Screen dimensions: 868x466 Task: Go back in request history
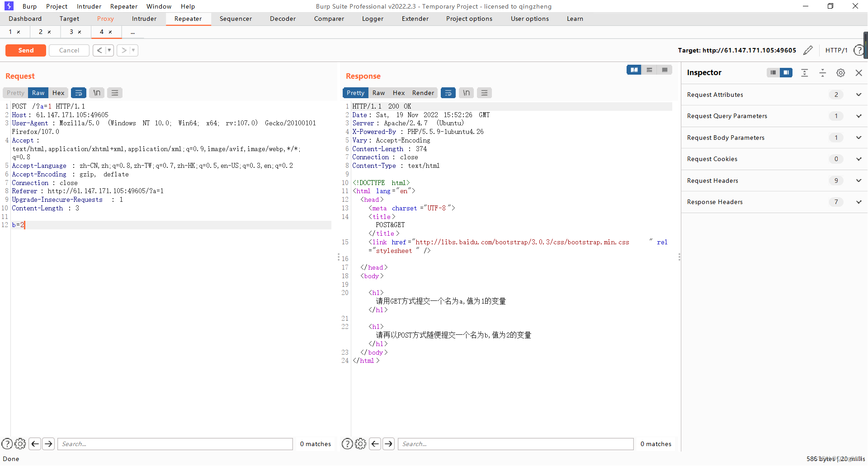99,50
